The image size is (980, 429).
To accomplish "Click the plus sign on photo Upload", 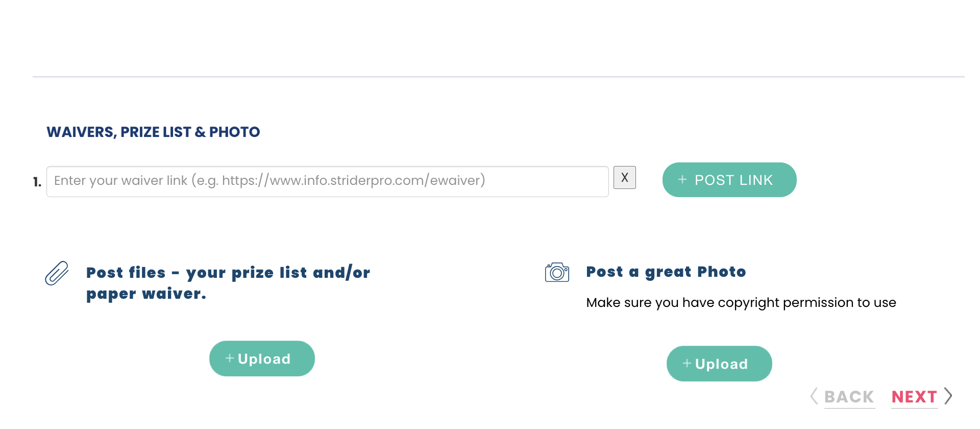I will tap(687, 364).
